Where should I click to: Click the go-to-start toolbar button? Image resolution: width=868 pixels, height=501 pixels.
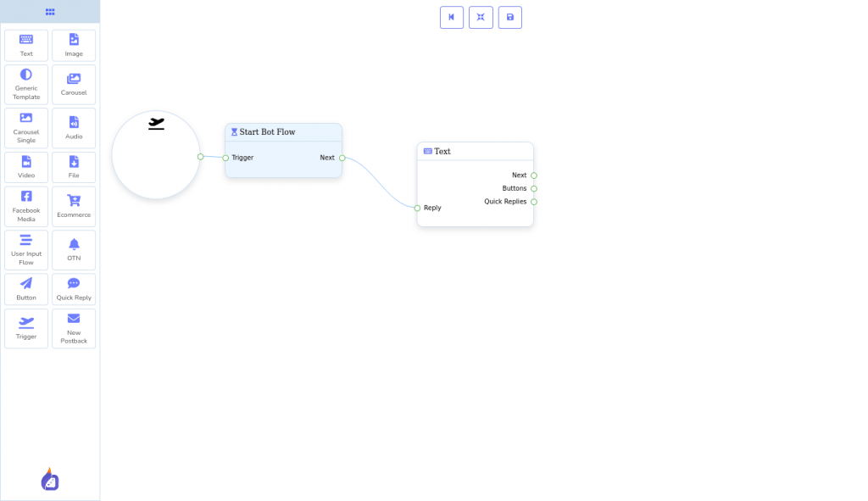click(452, 17)
